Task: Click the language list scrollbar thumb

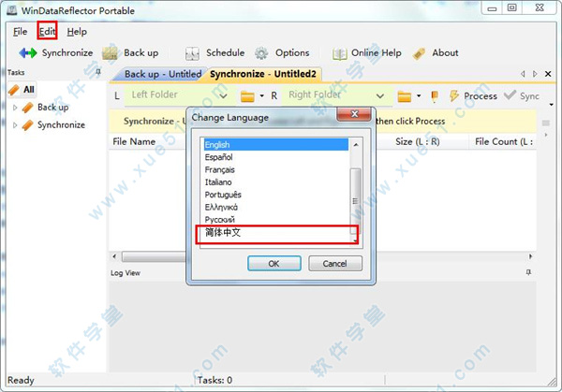Action: point(356,201)
